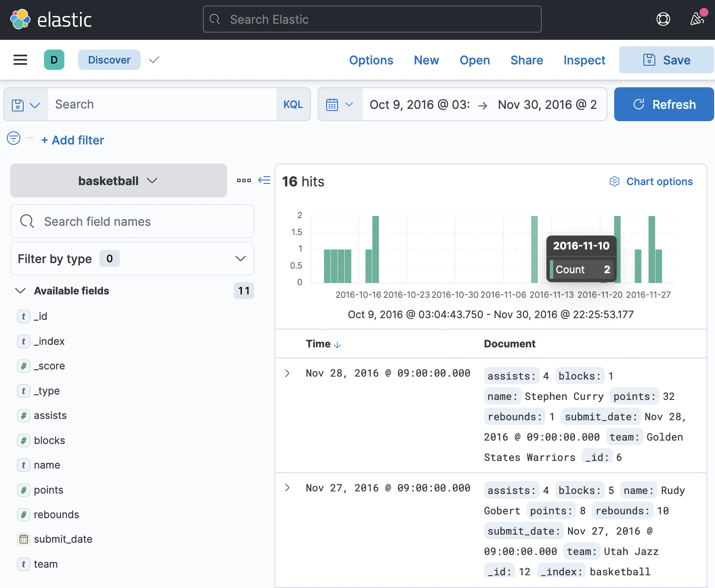This screenshot has height=588, width=715.
Task: Collapse the fields sidebar arrow icon
Action: [x=264, y=180]
